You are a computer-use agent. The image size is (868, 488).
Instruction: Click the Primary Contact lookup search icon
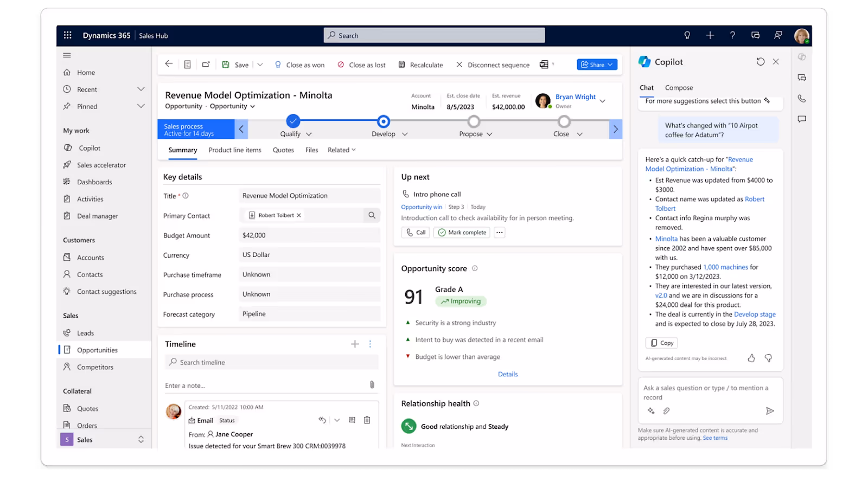point(372,215)
